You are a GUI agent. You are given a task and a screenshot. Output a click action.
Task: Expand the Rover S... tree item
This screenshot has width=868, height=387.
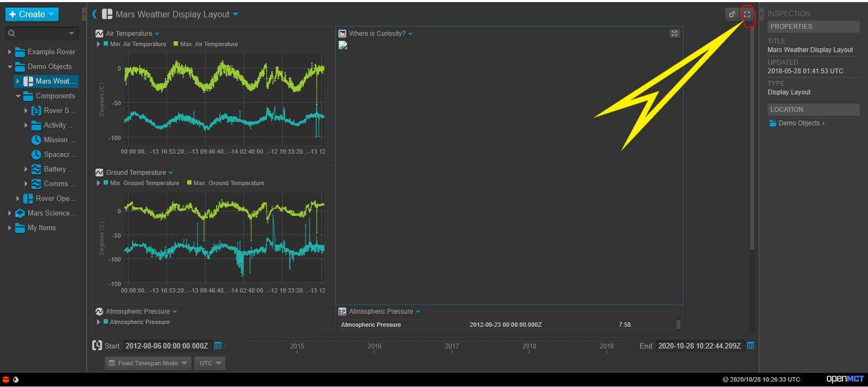[x=26, y=111]
